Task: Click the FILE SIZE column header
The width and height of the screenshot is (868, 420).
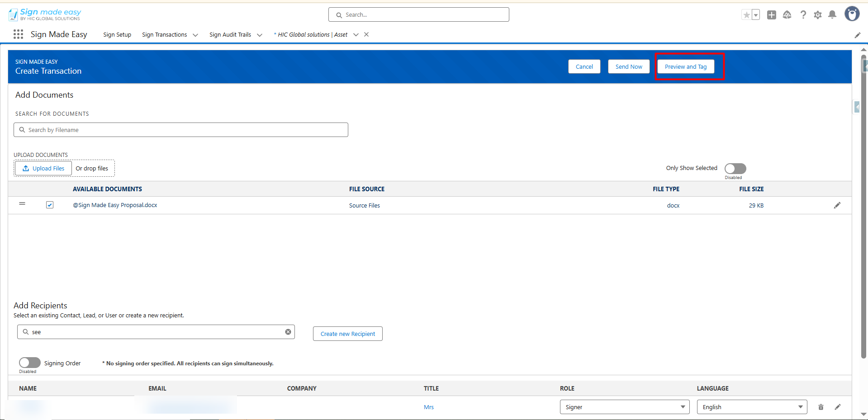Action: coord(751,189)
